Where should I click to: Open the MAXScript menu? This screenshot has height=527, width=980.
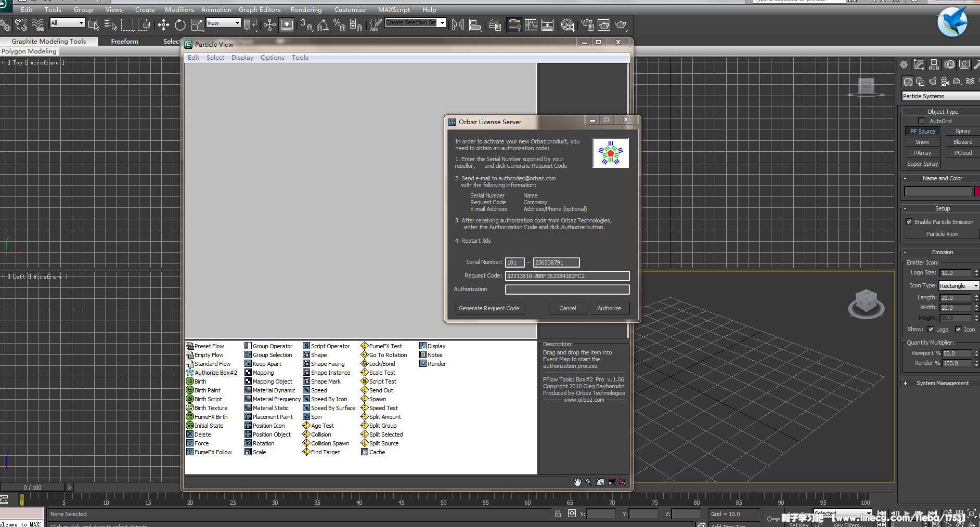coord(394,9)
